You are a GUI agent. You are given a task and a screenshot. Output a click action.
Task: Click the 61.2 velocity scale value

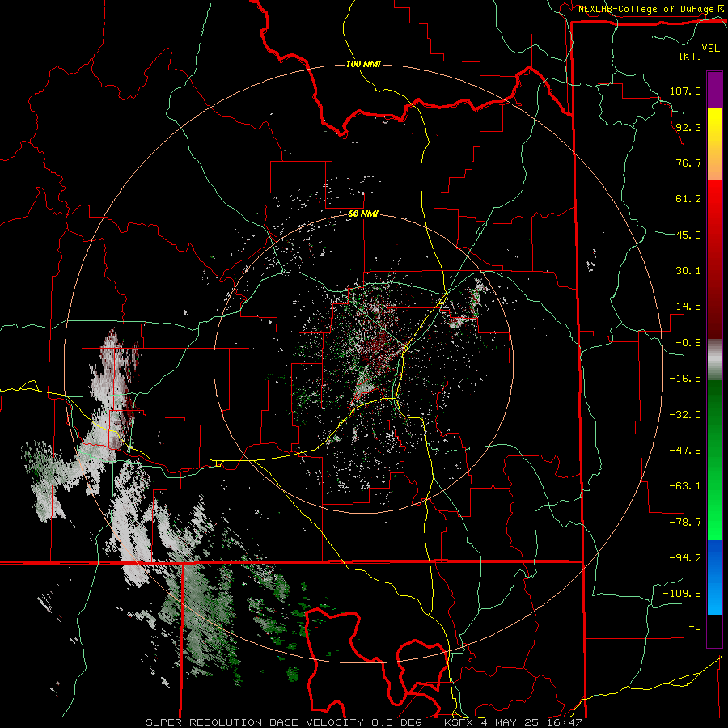pos(688,199)
